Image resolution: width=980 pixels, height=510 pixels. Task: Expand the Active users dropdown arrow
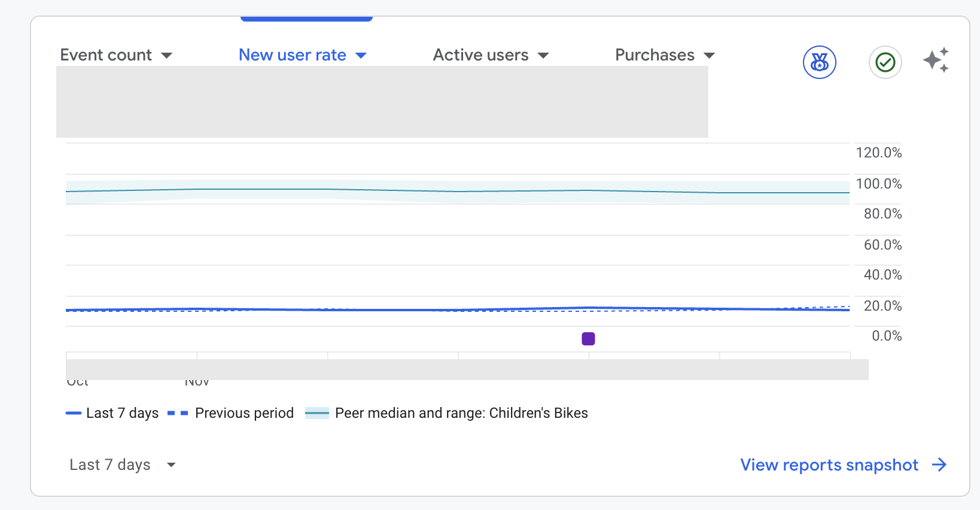pos(543,56)
